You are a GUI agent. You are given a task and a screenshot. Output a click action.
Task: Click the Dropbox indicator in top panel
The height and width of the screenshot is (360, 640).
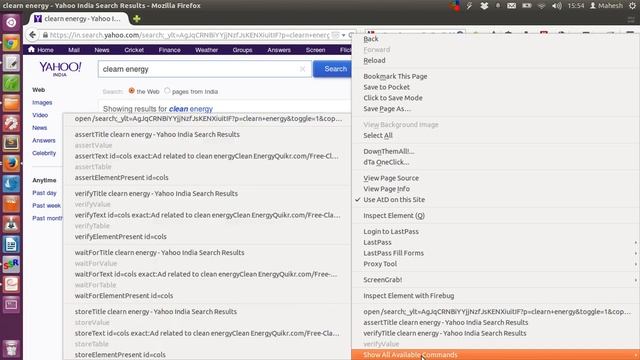(484, 6)
